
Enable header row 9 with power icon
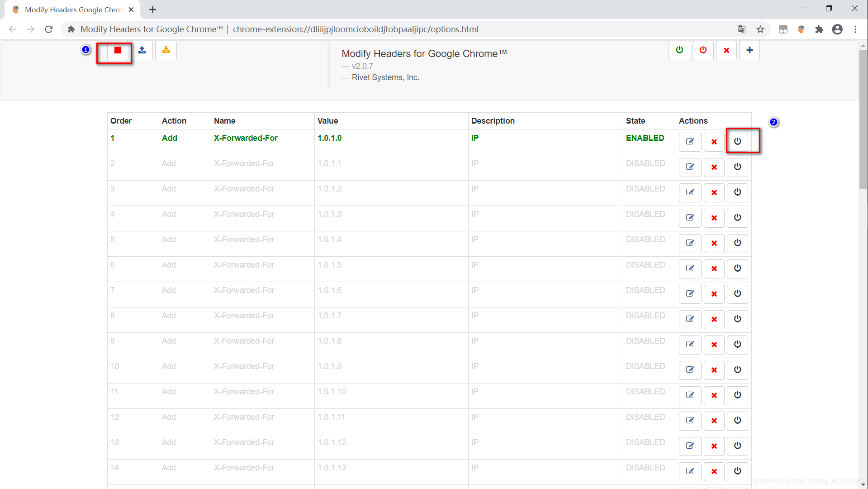point(738,345)
